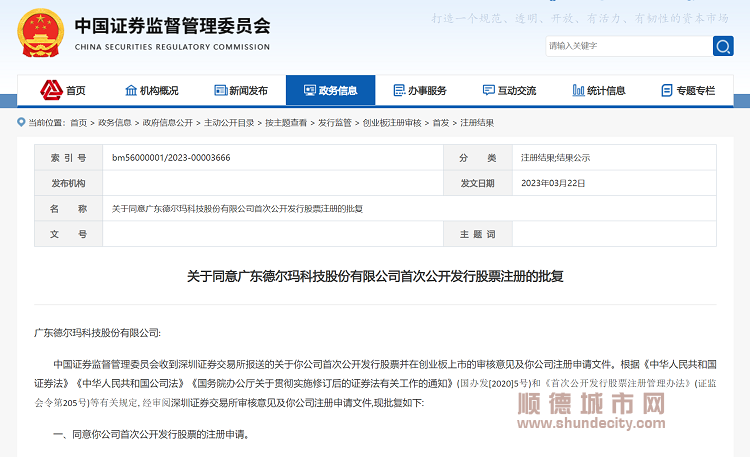Click the 专题专栏 page icon
The height and width of the screenshot is (457, 750).
click(x=667, y=90)
